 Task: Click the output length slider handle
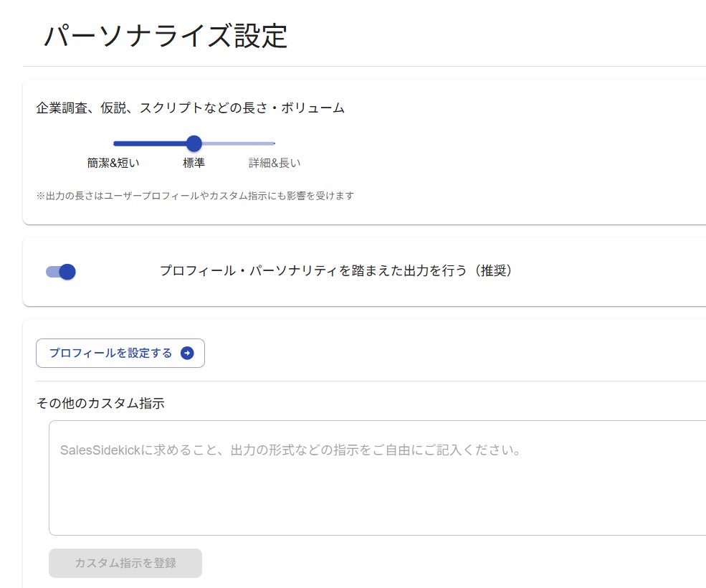click(x=194, y=143)
